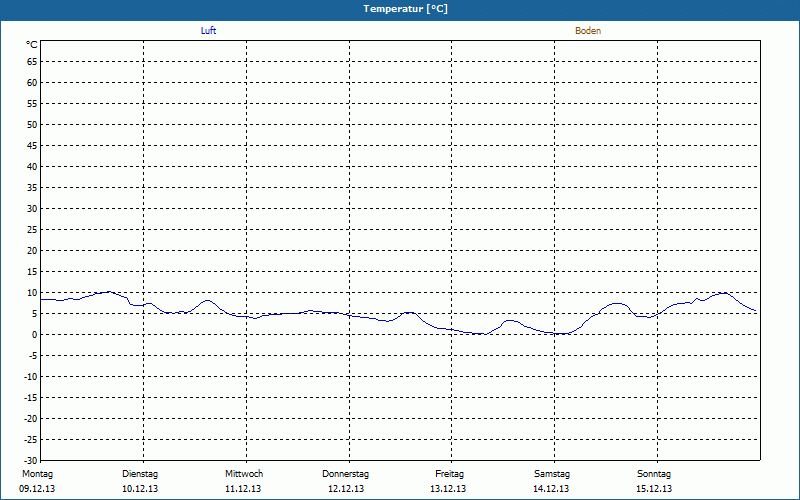Click the Samstag day label
This screenshot has height=500, width=800.
pos(552,473)
